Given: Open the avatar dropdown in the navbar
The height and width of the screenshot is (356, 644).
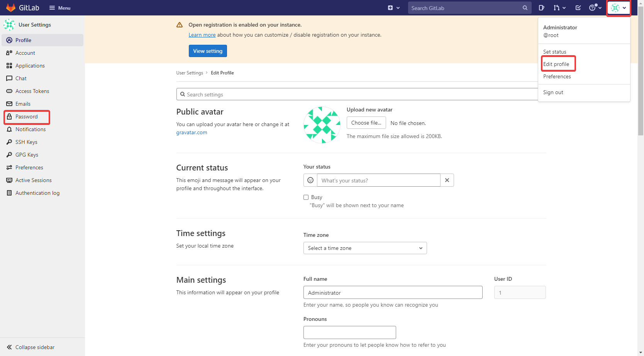Looking at the screenshot, I should pyautogui.click(x=618, y=8).
